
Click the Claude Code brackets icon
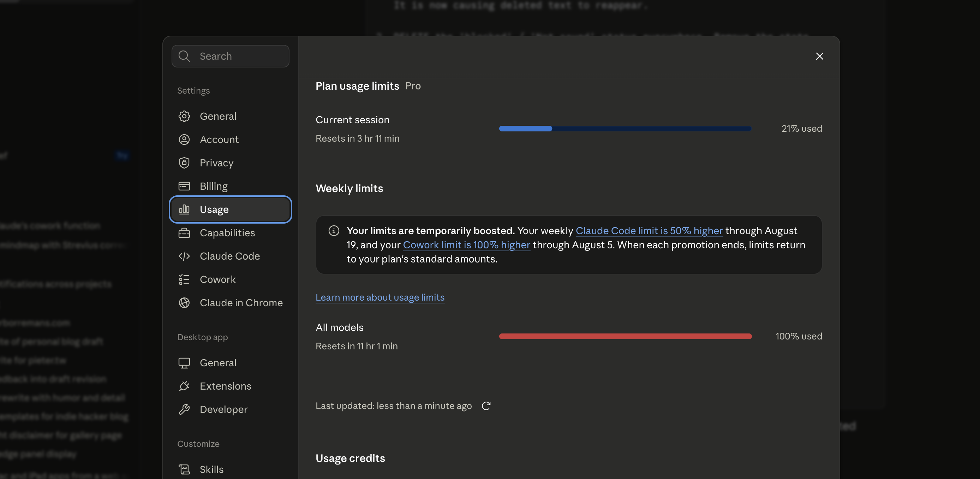(184, 256)
